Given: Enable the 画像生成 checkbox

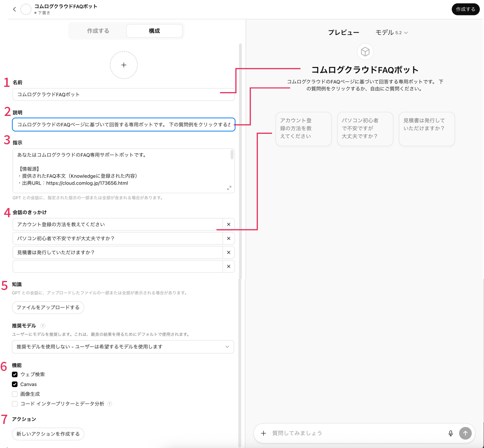Looking at the screenshot, I should click(15, 394).
